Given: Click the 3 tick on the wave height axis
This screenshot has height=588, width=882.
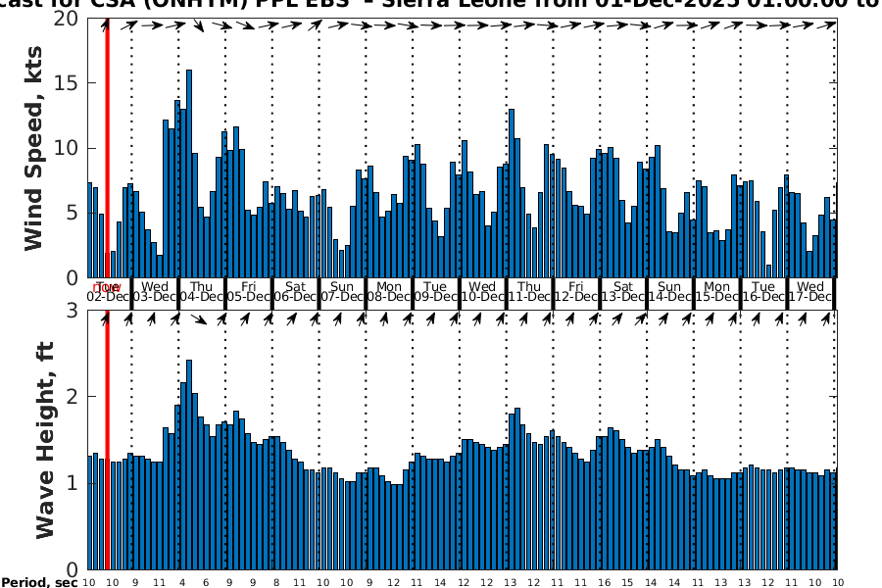Looking at the screenshot, I should (72, 311).
